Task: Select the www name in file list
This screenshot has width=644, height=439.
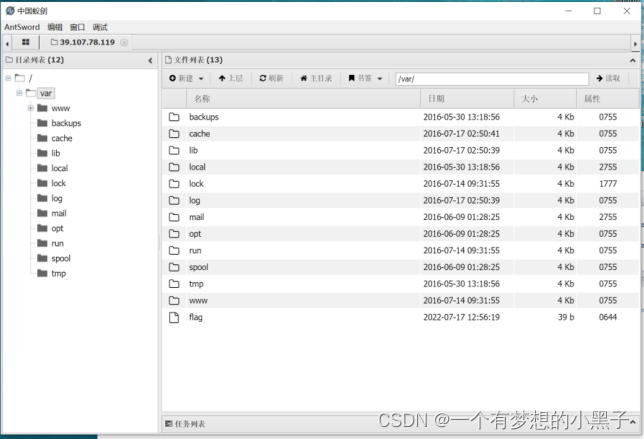Action: coord(198,301)
